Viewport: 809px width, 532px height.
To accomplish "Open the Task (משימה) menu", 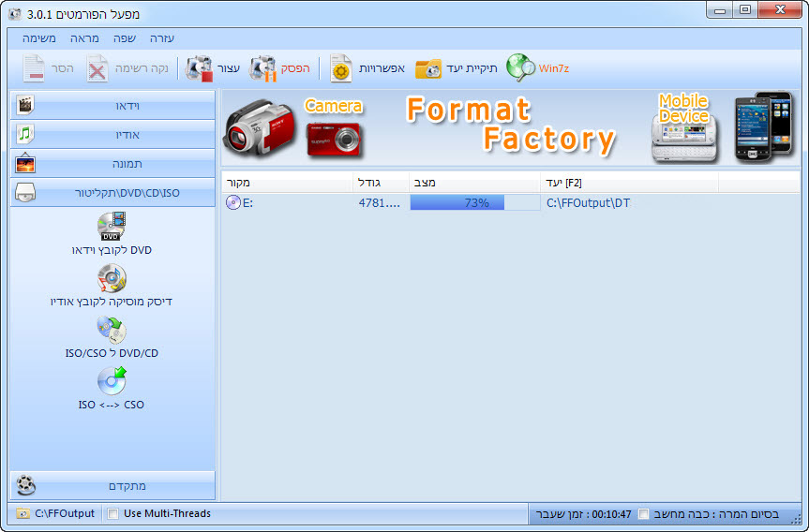I will click(39, 38).
